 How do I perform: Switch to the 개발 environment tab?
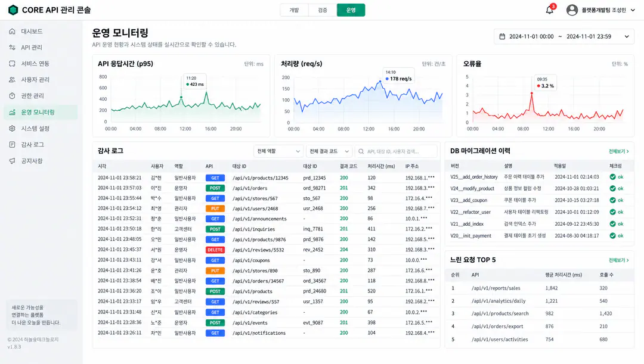coord(294,10)
